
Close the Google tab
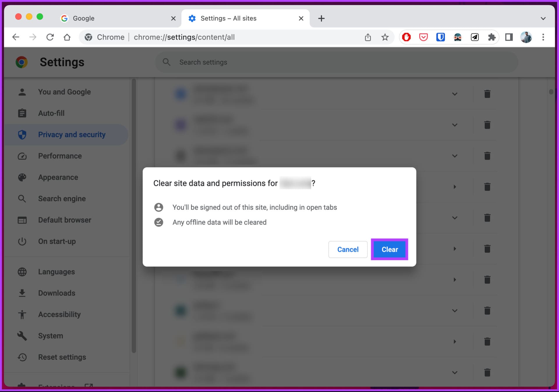point(173,18)
